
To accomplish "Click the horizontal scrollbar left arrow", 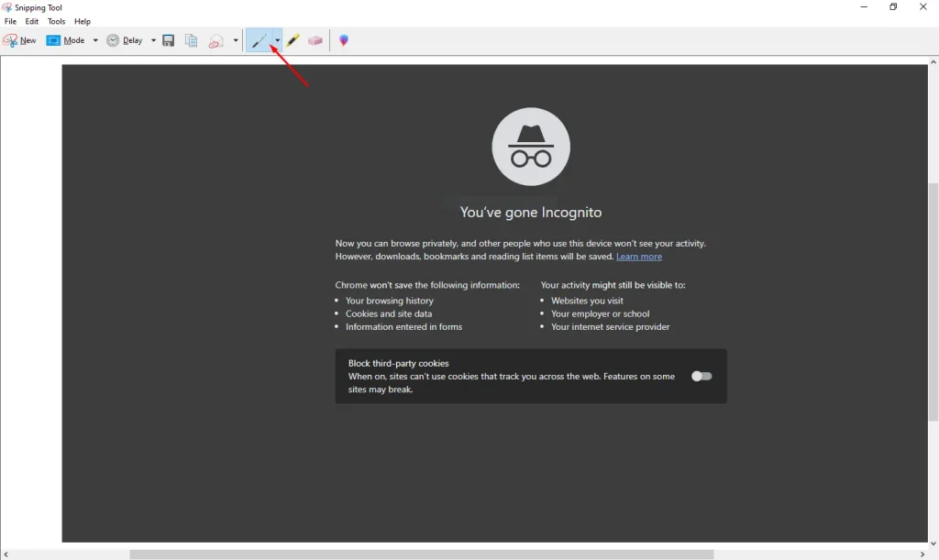I will click(6, 555).
